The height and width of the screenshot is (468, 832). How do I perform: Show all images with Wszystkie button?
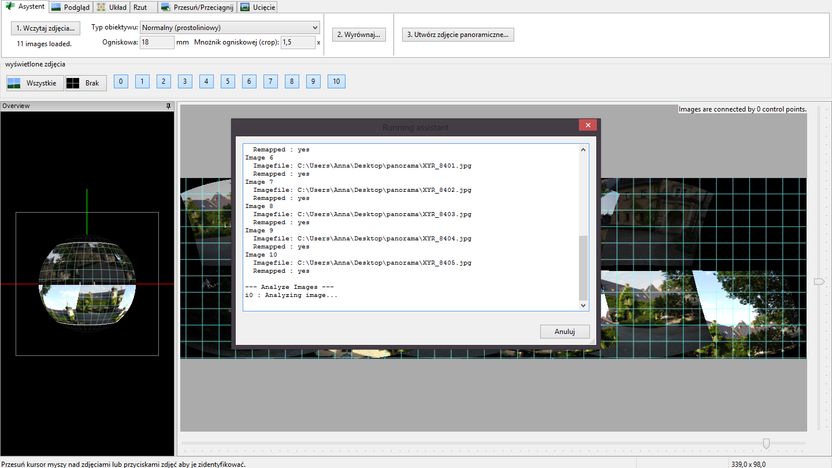point(34,83)
